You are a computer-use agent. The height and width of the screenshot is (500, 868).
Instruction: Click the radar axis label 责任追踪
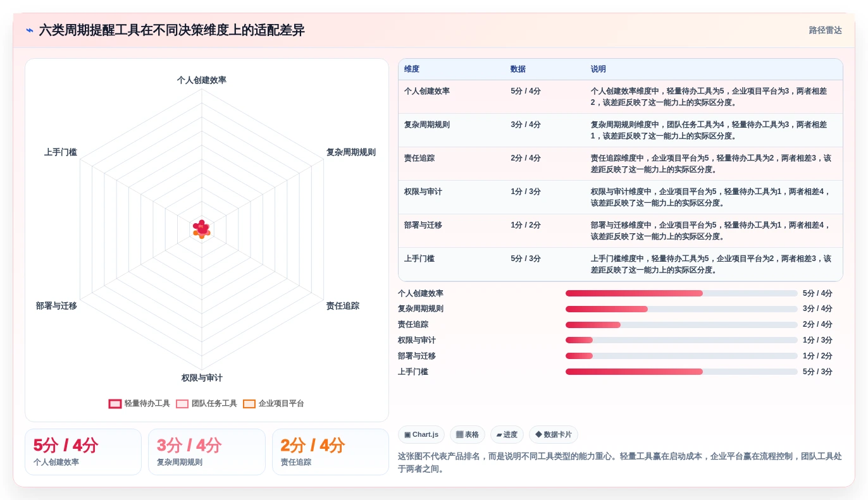343,306
